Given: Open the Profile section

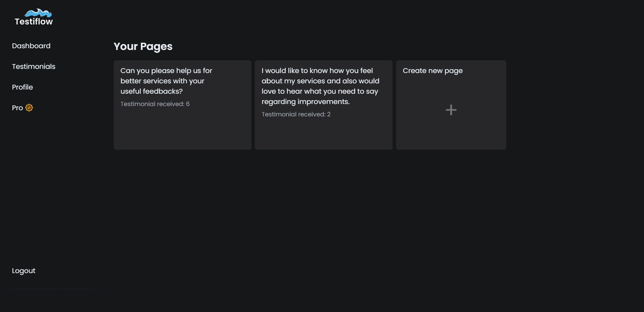Looking at the screenshot, I should [x=22, y=87].
